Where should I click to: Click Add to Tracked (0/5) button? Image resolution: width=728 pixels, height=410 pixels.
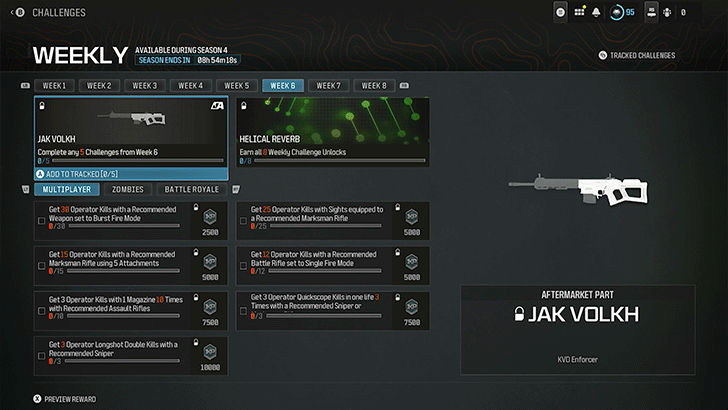131,174
